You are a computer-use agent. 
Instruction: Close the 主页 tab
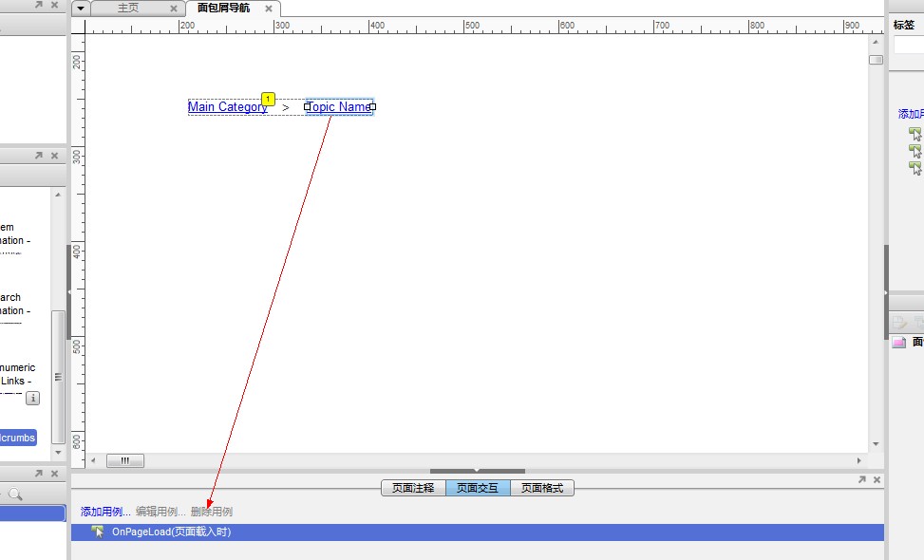click(x=173, y=9)
